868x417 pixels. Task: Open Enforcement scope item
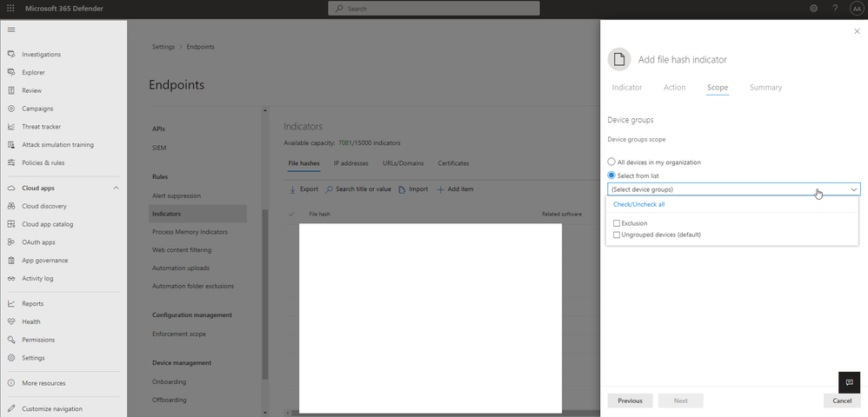179,334
